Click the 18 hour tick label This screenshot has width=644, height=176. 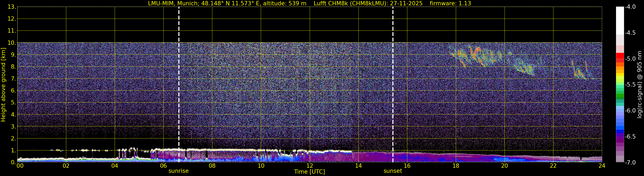tap(456, 166)
